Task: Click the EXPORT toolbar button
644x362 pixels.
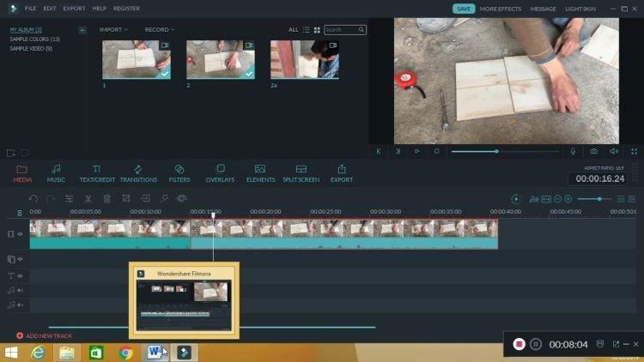Action: pos(342,173)
